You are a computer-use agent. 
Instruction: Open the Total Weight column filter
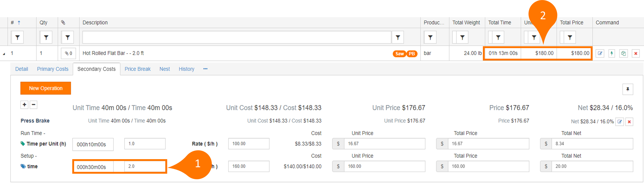click(462, 38)
